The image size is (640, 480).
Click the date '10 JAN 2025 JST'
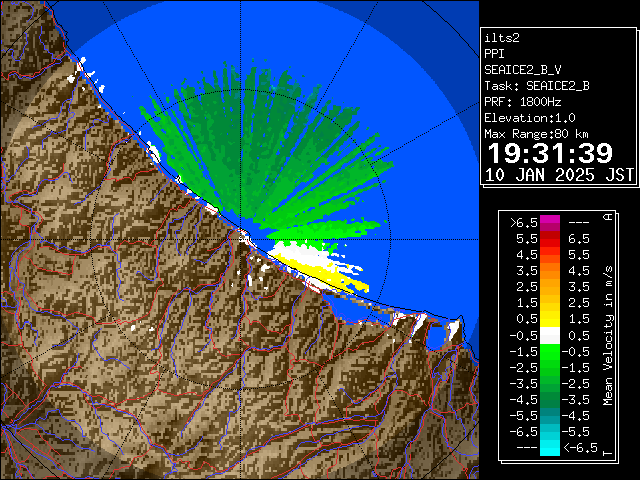coord(559,175)
